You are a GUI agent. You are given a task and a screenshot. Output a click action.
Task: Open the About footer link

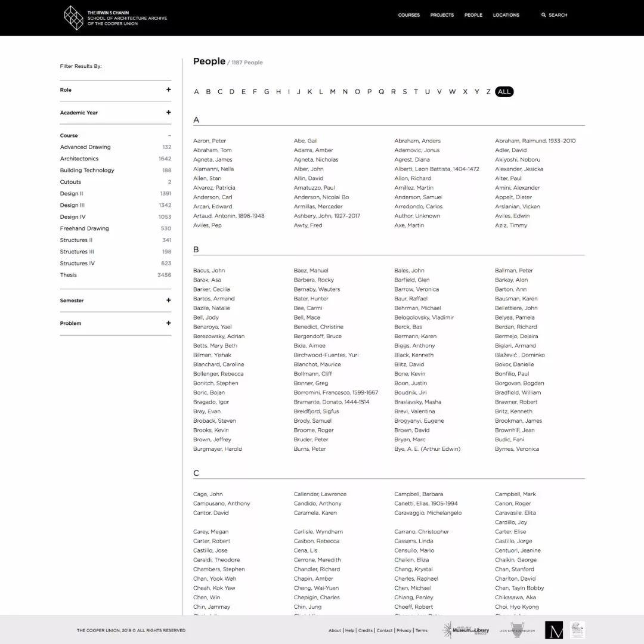point(335,630)
